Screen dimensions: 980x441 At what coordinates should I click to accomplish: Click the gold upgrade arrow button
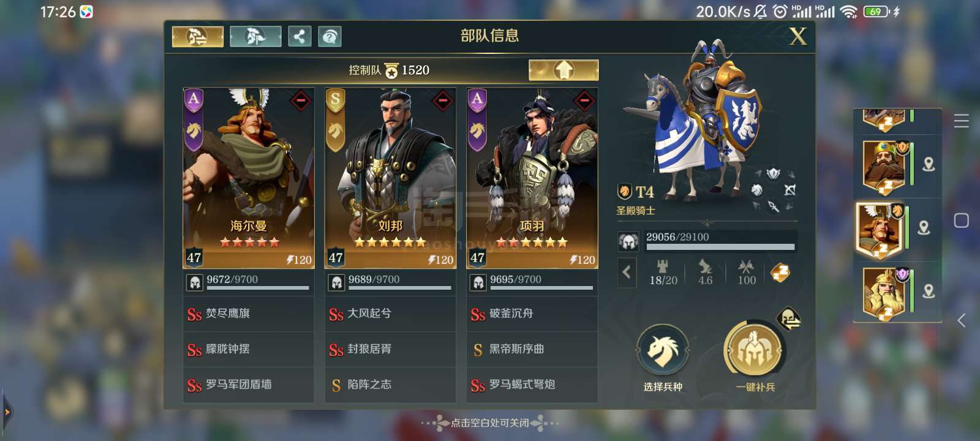point(563,70)
